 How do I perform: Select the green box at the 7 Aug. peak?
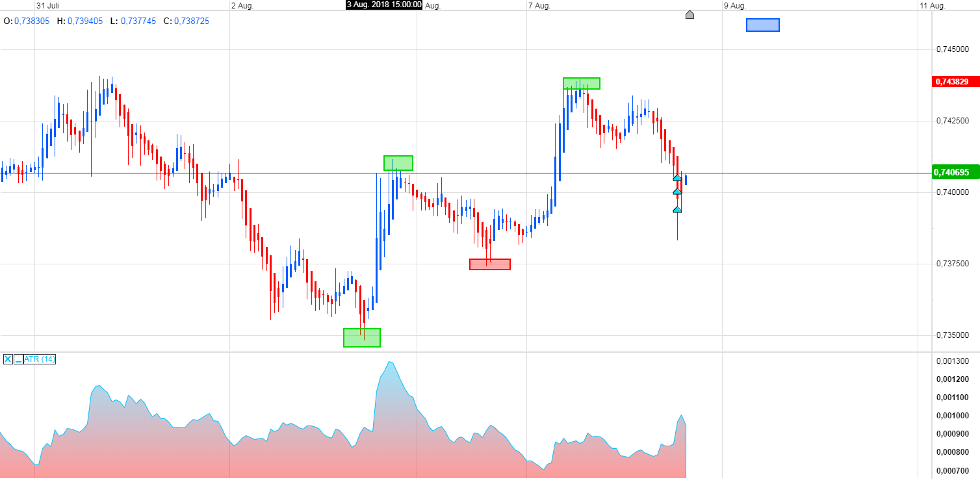[581, 83]
